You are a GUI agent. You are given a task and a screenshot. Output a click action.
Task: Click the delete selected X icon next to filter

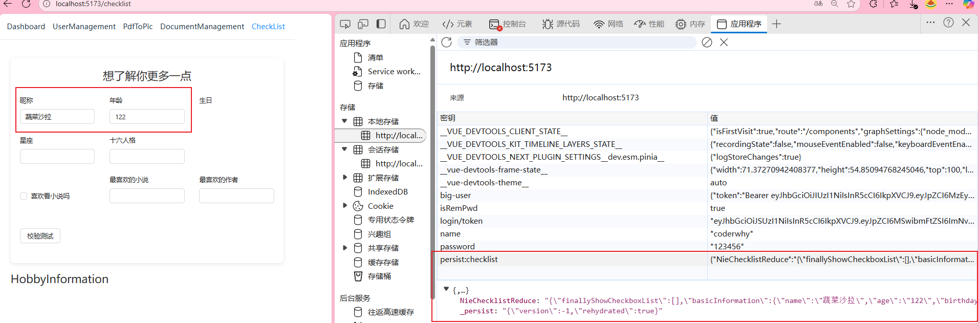coord(724,42)
